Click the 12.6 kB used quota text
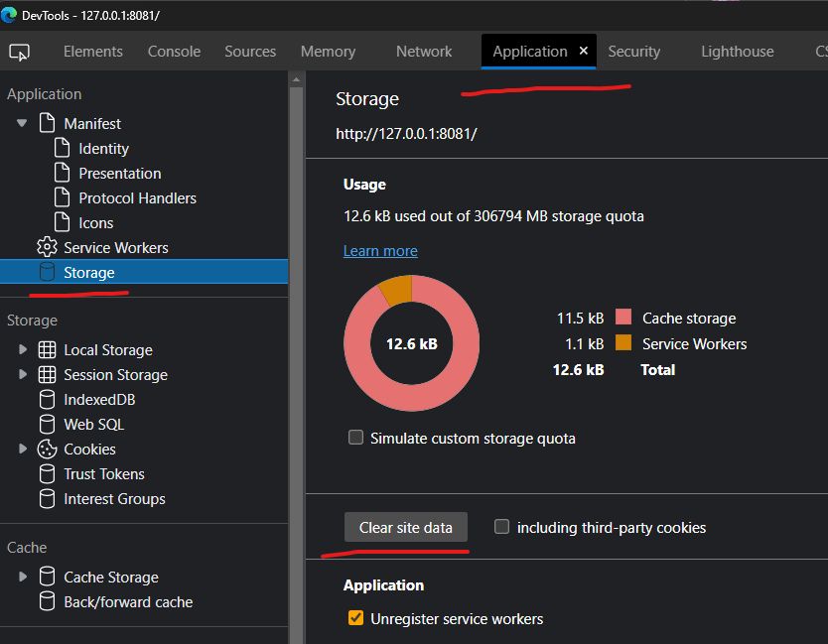This screenshot has width=828, height=644. point(493,216)
